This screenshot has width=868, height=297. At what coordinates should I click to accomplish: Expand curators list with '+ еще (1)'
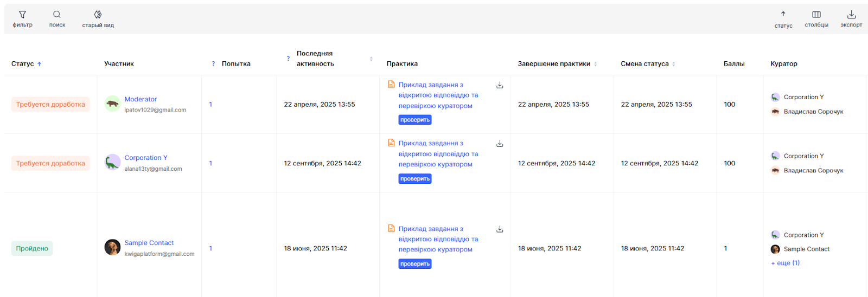[785, 263]
